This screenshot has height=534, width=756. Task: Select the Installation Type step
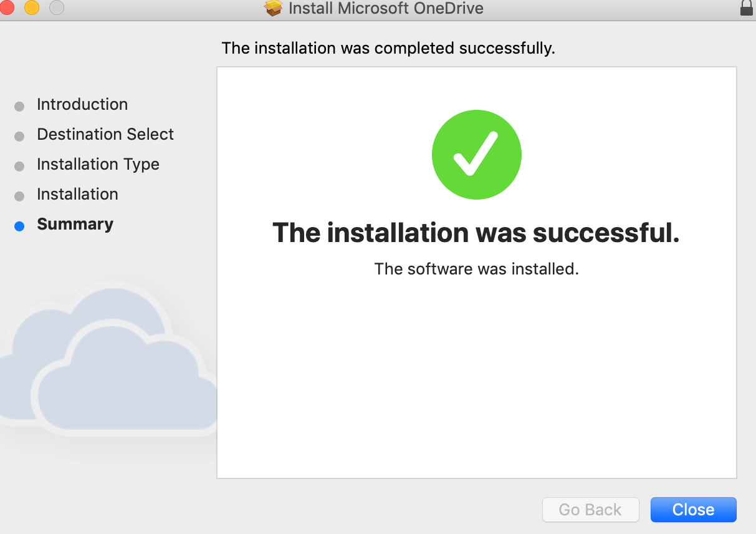(98, 164)
